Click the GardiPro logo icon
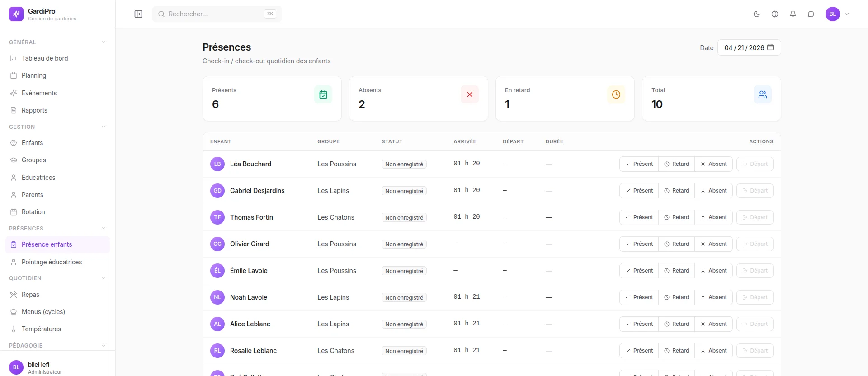 (16, 14)
